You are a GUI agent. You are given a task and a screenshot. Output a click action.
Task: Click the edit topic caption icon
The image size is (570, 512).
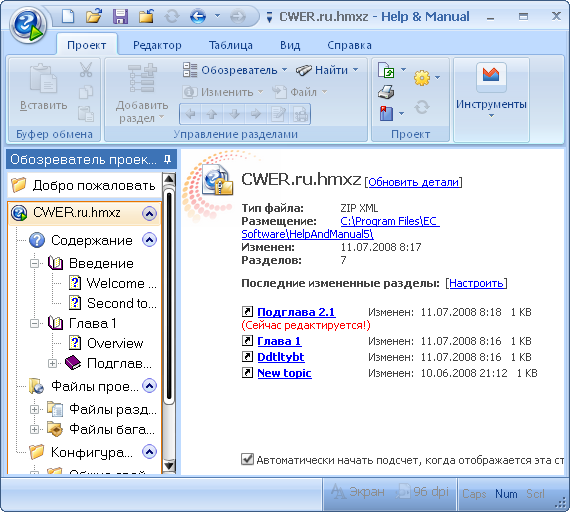coord(278,114)
